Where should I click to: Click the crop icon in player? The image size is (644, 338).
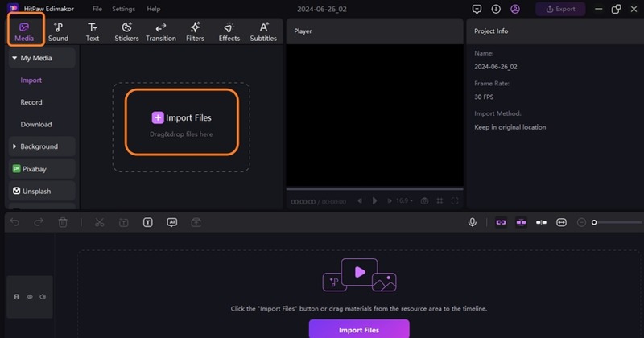[x=440, y=201]
